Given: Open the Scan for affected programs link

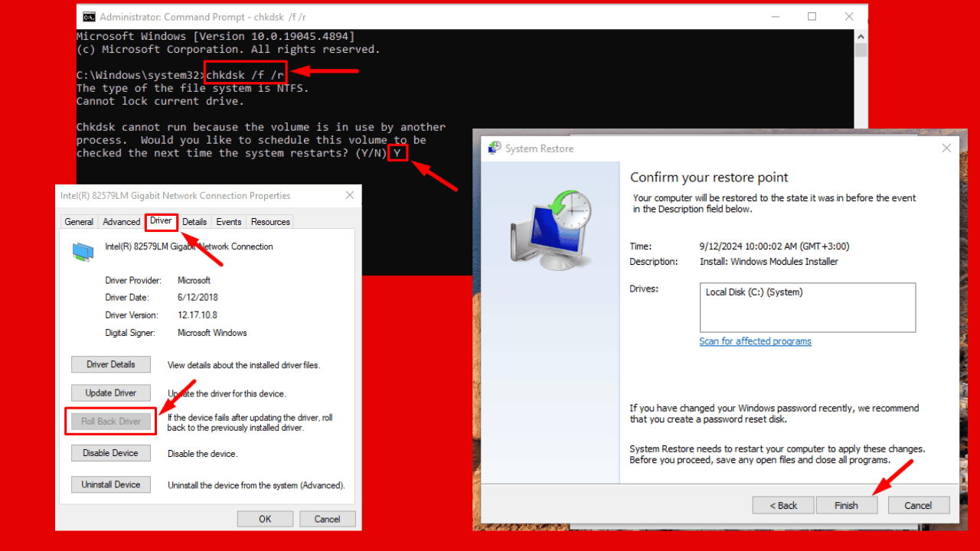Looking at the screenshot, I should click(755, 341).
